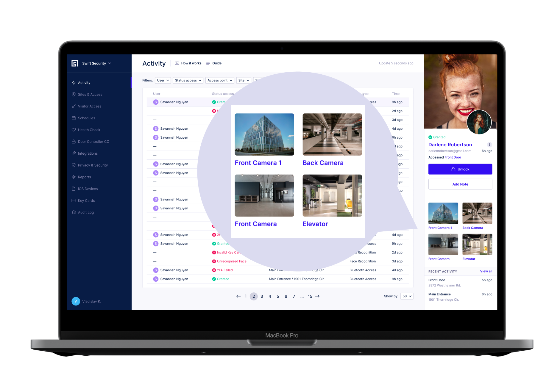The width and height of the screenshot is (546, 392).
Task: Open Privacy & Security settings
Action: 93,165
